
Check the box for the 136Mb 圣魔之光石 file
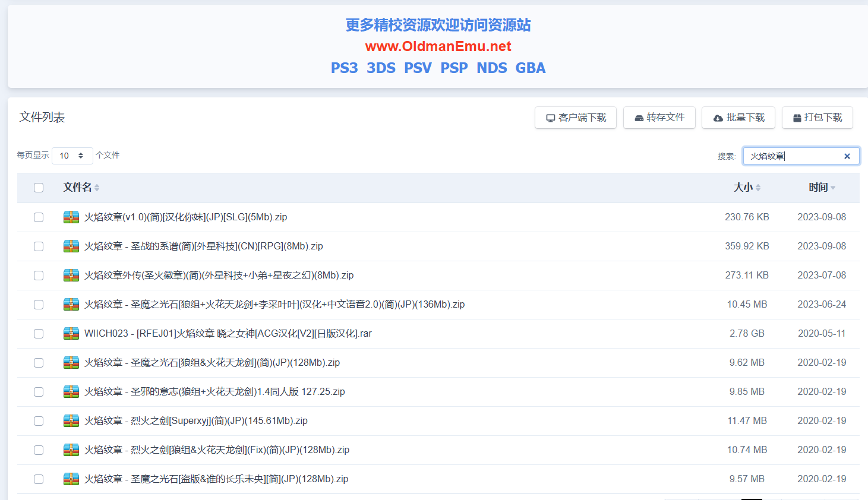[x=39, y=305]
